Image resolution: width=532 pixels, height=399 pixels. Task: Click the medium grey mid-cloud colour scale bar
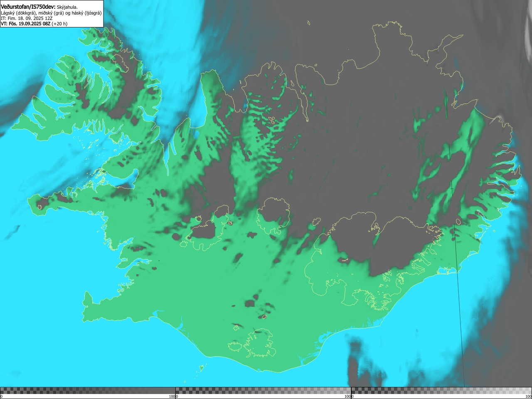(x=263, y=391)
